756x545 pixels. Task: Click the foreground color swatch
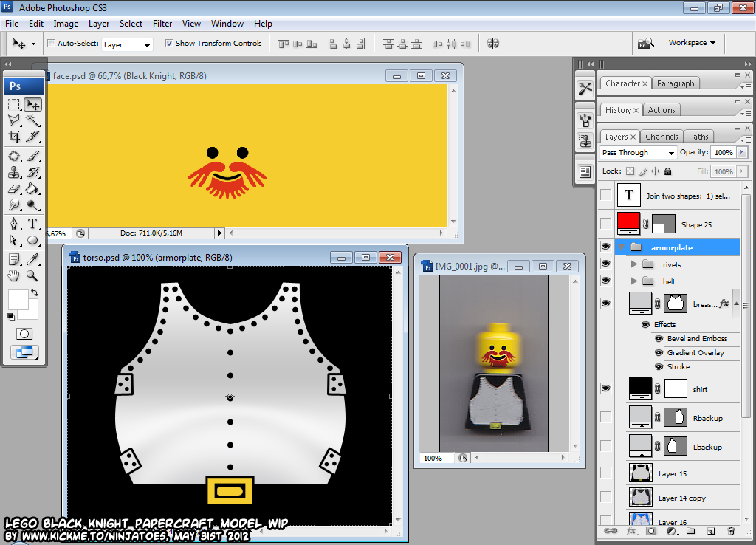tap(18, 300)
